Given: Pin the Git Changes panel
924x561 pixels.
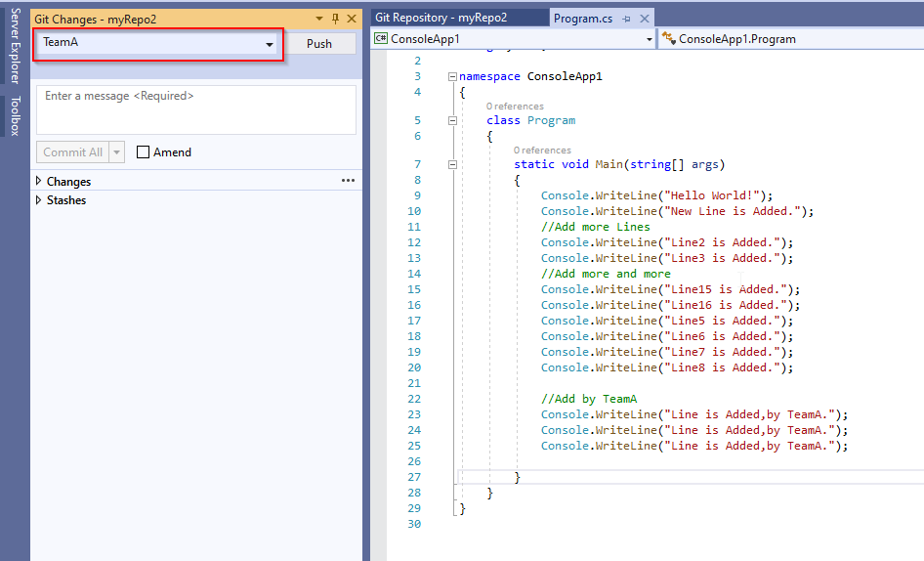Looking at the screenshot, I should [335, 19].
